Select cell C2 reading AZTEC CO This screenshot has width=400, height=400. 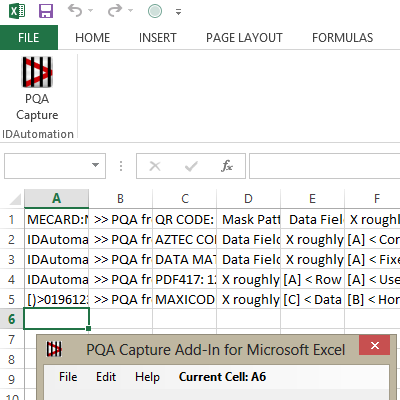click(185, 239)
